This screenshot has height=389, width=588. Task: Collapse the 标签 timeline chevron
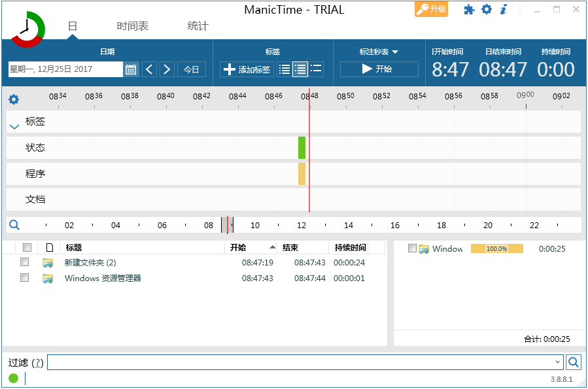14,127
